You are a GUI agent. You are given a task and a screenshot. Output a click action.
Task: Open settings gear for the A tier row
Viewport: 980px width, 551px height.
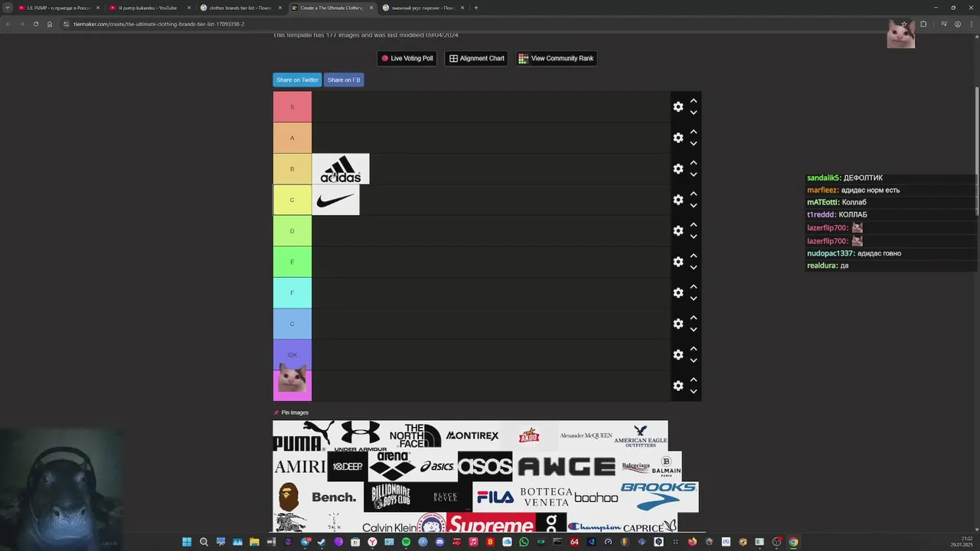click(678, 138)
